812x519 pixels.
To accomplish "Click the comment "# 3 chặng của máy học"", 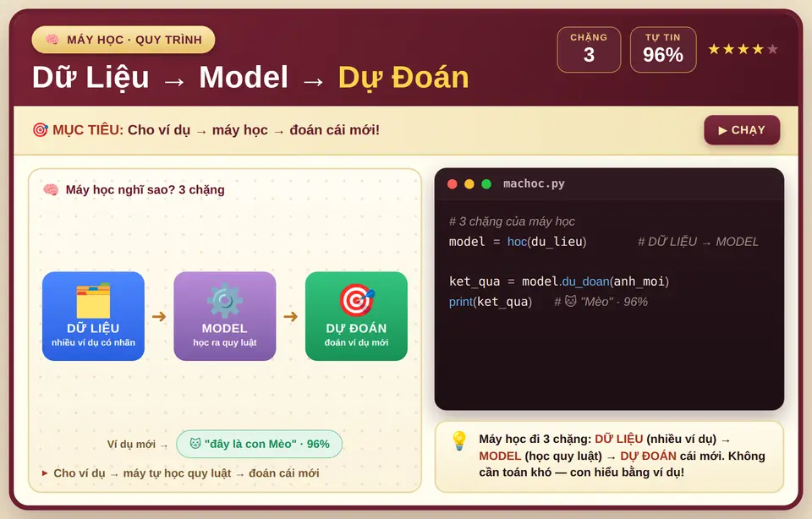I will pos(512,221).
